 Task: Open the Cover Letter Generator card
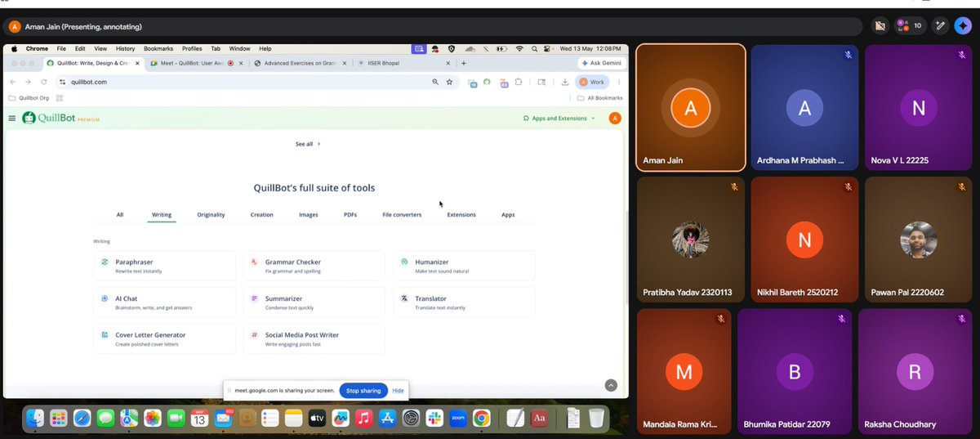pos(164,338)
